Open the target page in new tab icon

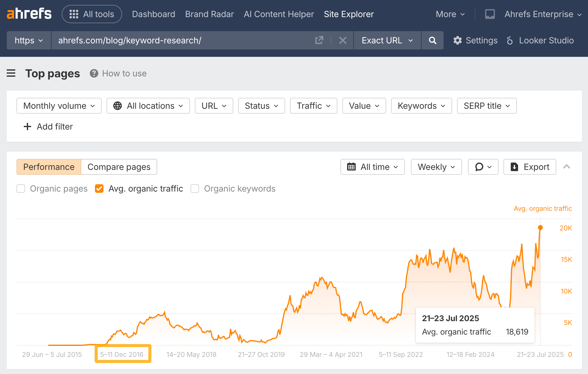click(x=319, y=40)
